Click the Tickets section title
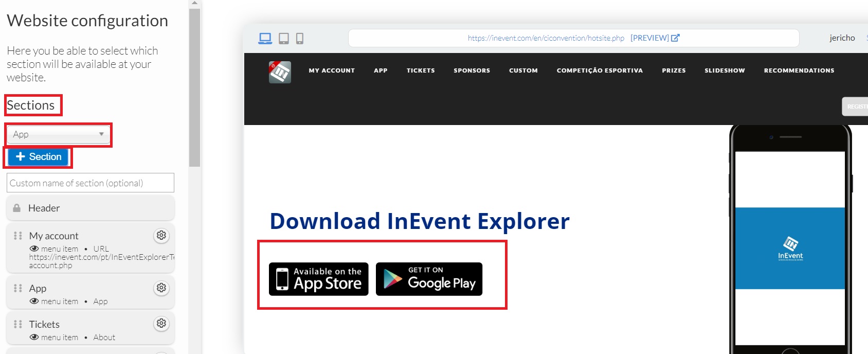 (x=44, y=324)
